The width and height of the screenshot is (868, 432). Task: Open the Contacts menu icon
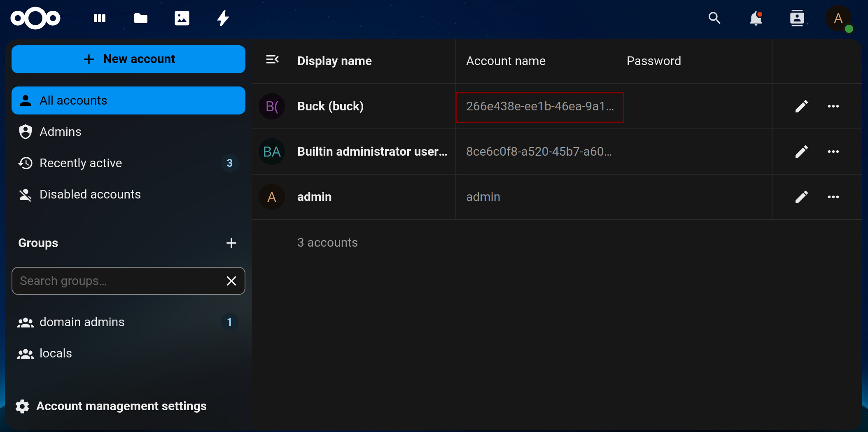coord(797,18)
